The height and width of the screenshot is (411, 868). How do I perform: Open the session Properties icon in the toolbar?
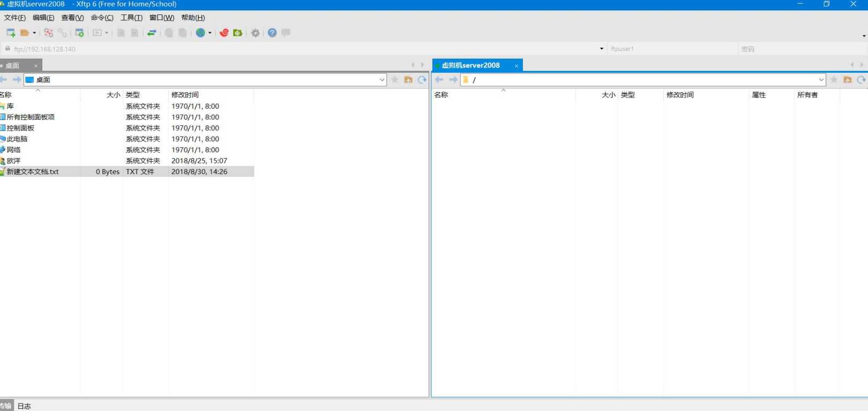click(79, 33)
